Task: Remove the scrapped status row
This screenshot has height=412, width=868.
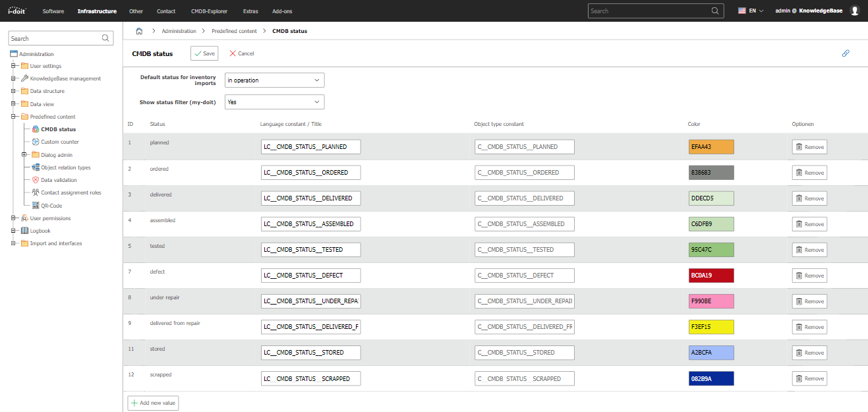Action: [x=809, y=378]
